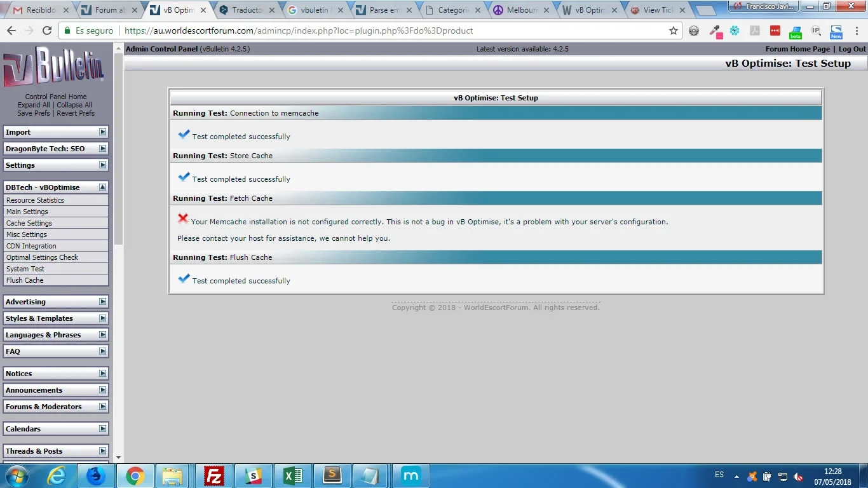Open the IP lookup extension icon
Image resolution: width=868 pixels, height=488 pixels.
[x=816, y=30]
